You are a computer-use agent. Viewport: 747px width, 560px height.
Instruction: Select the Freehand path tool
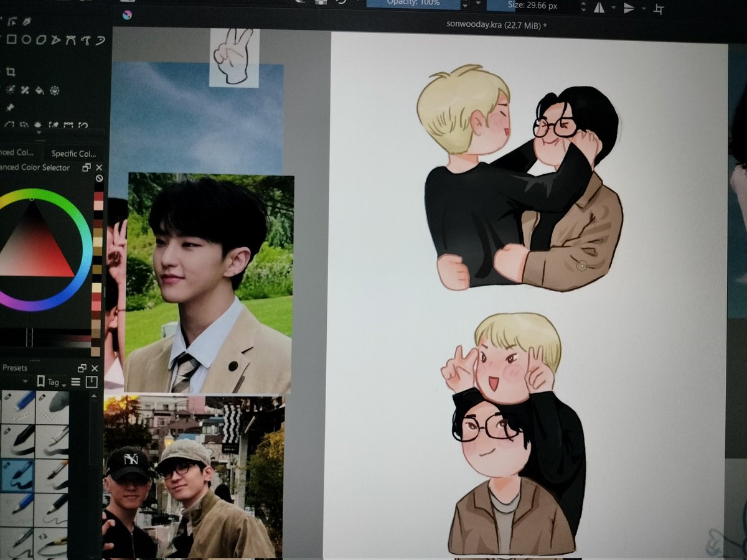pos(86,40)
